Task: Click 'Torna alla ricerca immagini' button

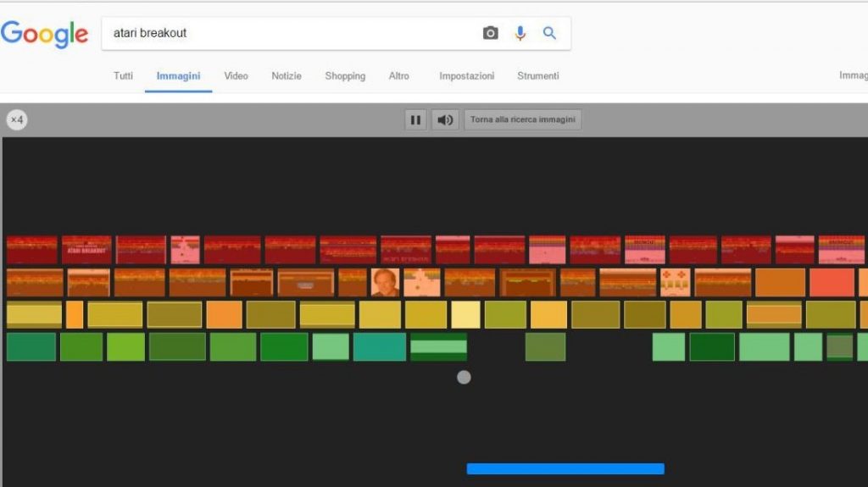Action: (x=522, y=119)
